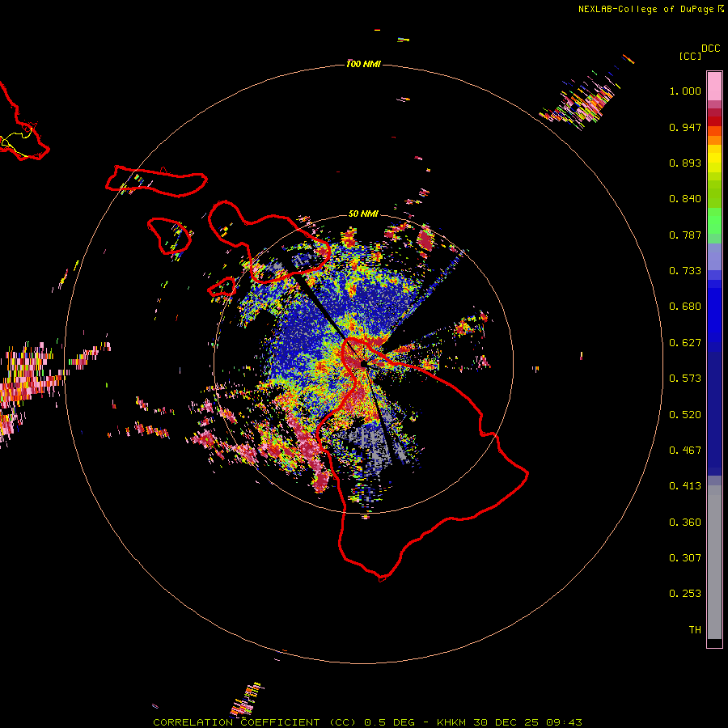Click the 100 NMI range ring label
This screenshot has height=728, width=728.
coord(363,64)
